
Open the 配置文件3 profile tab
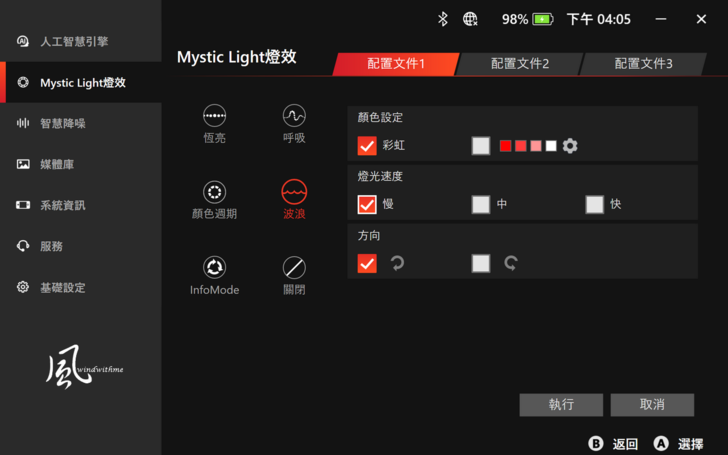tap(643, 64)
